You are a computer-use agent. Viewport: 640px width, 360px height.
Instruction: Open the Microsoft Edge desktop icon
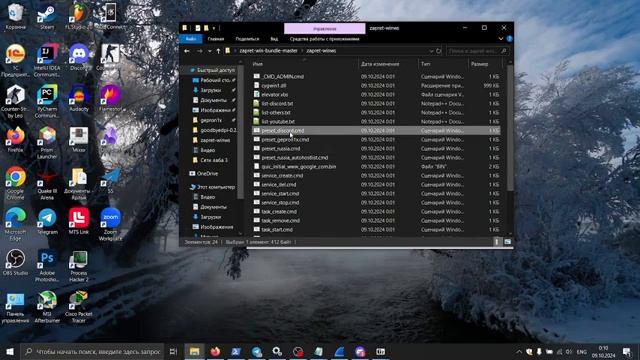click(x=16, y=224)
